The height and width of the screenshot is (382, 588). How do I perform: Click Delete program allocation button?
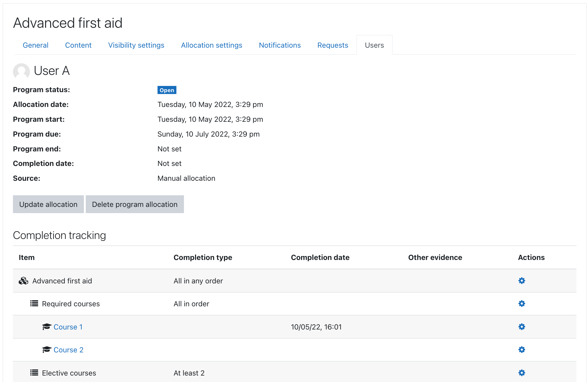coord(135,204)
